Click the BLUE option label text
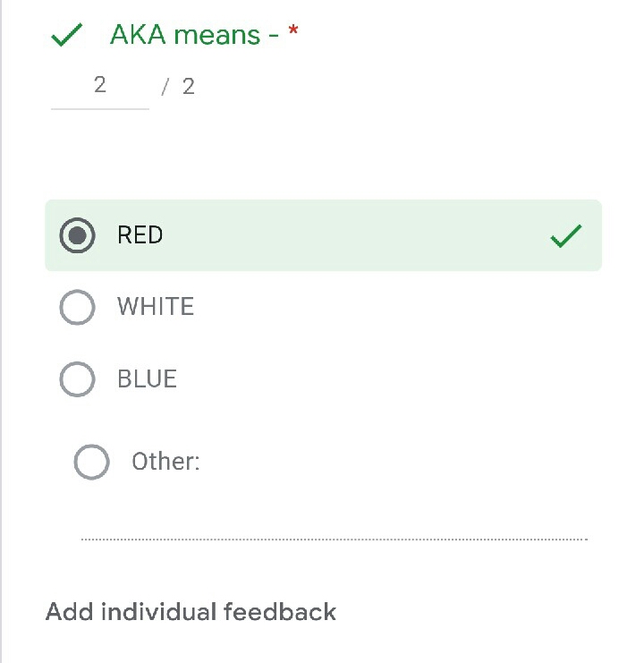This screenshot has width=644, height=663. tap(148, 378)
